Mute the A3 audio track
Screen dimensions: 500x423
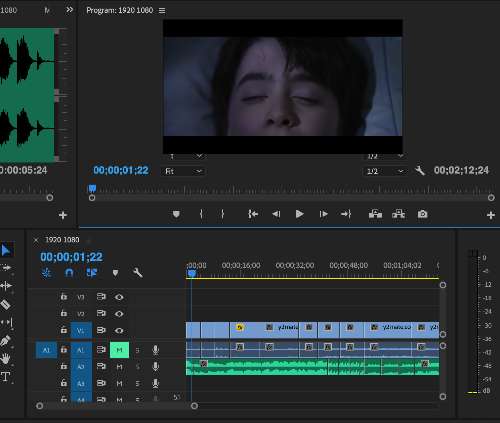(x=119, y=383)
